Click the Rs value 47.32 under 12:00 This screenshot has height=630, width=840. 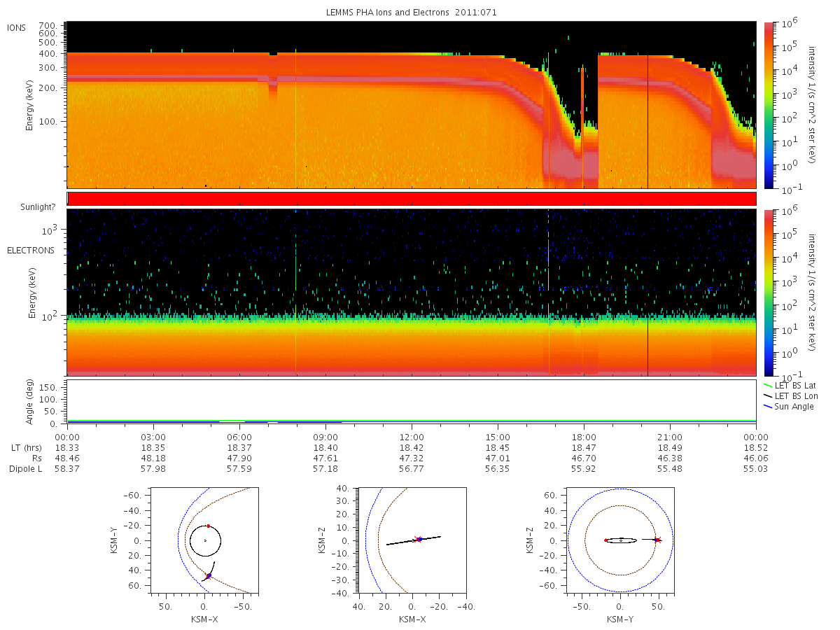pos(412,458)
